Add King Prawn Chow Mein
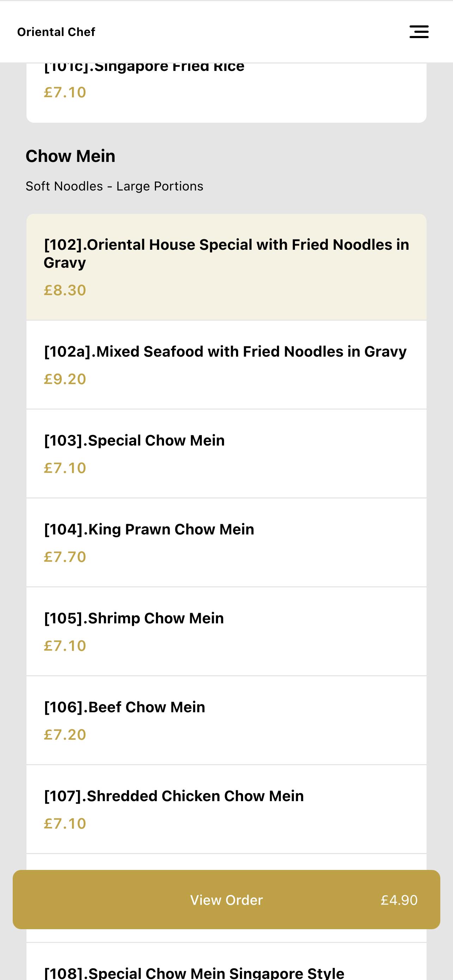 pos(226,543)
